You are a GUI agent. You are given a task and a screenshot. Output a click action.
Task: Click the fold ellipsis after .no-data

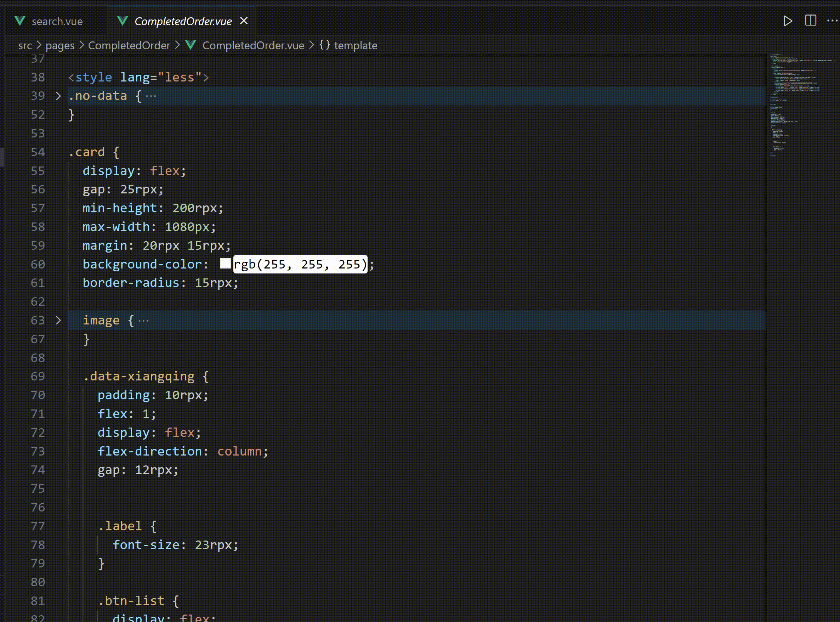coord(151,96)
